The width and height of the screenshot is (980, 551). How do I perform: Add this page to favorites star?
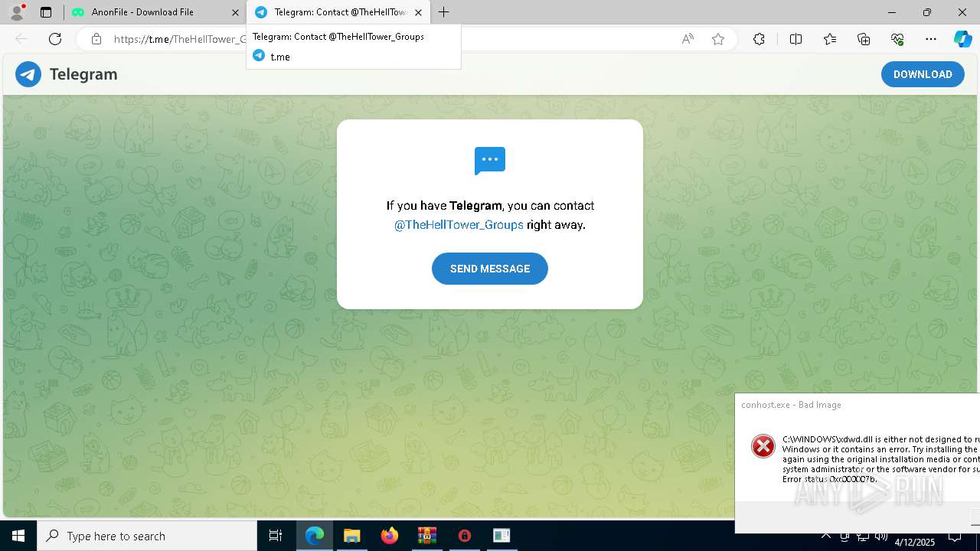[718, 39]
